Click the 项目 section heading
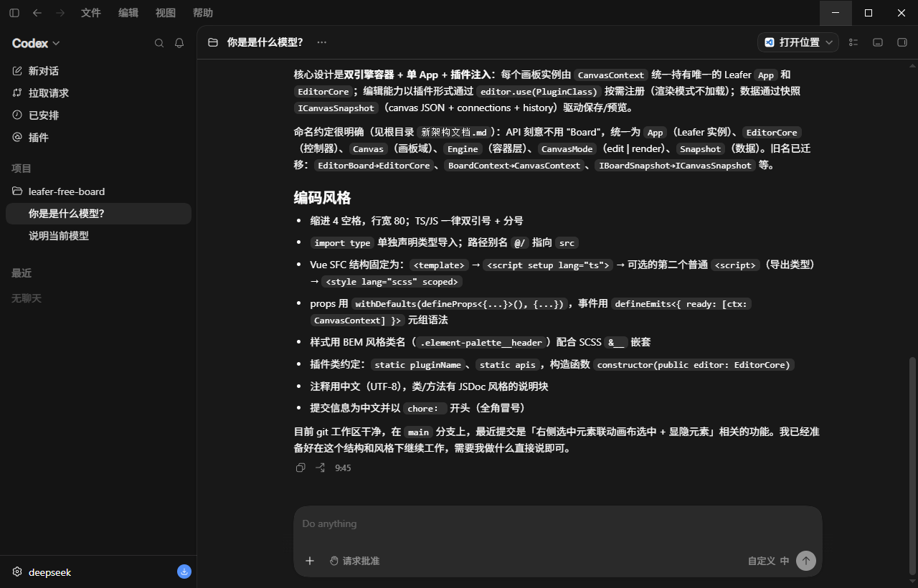Image resolution: width=918 pixels, height=588 pixels. 22,169
